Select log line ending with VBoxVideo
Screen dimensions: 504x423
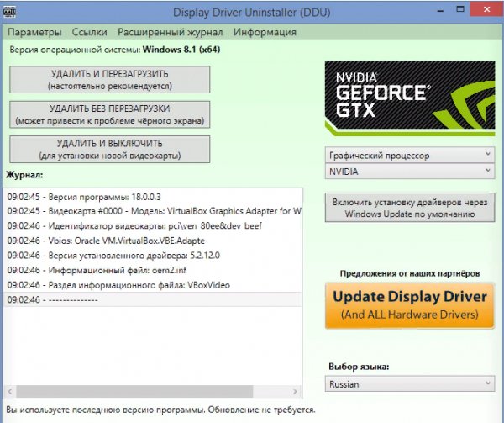coord(153,285)
